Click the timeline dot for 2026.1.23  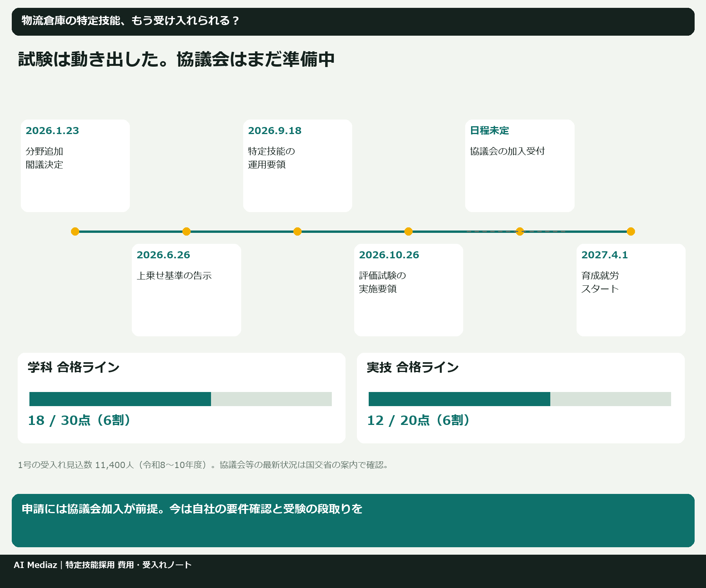click(75, 232)
